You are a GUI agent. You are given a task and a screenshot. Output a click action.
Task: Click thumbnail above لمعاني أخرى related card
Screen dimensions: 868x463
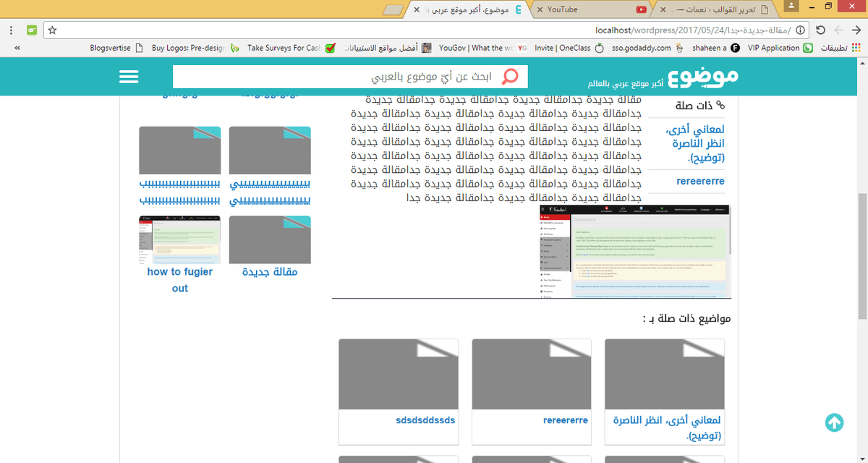[665, 374]
